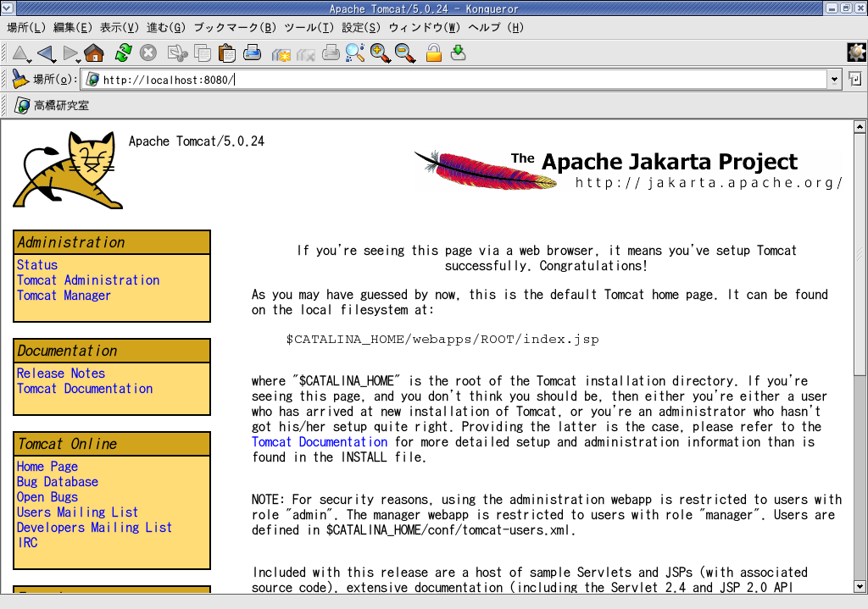This screenshot has height=609, width=868.
Task: Open Find with the magnifier footprints icon
Action: tap(355, 53)
